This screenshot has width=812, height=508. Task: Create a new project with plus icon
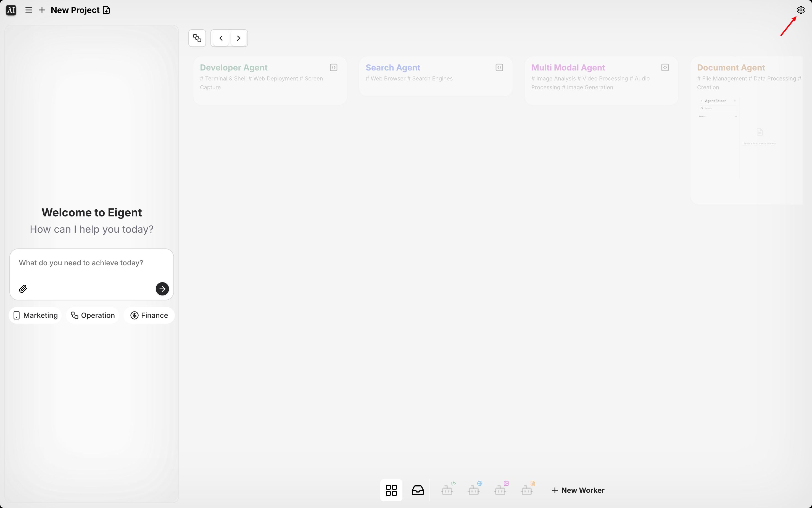[42, 10]
